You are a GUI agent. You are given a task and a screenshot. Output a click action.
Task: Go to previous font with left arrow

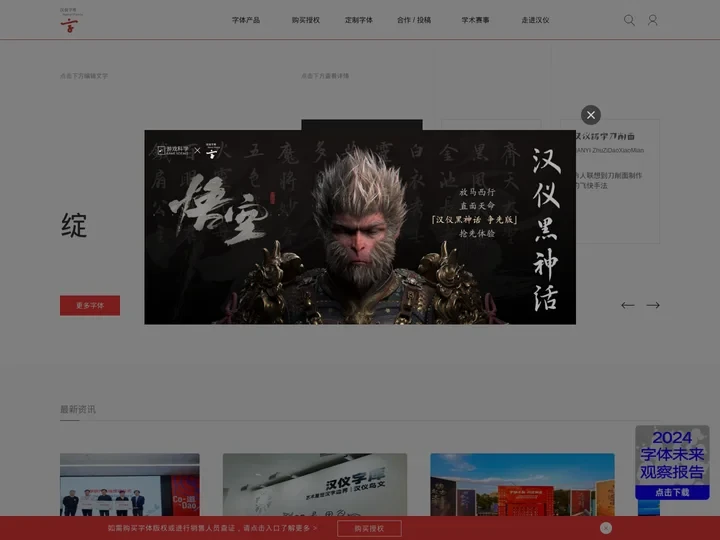[x=628, y=305]
